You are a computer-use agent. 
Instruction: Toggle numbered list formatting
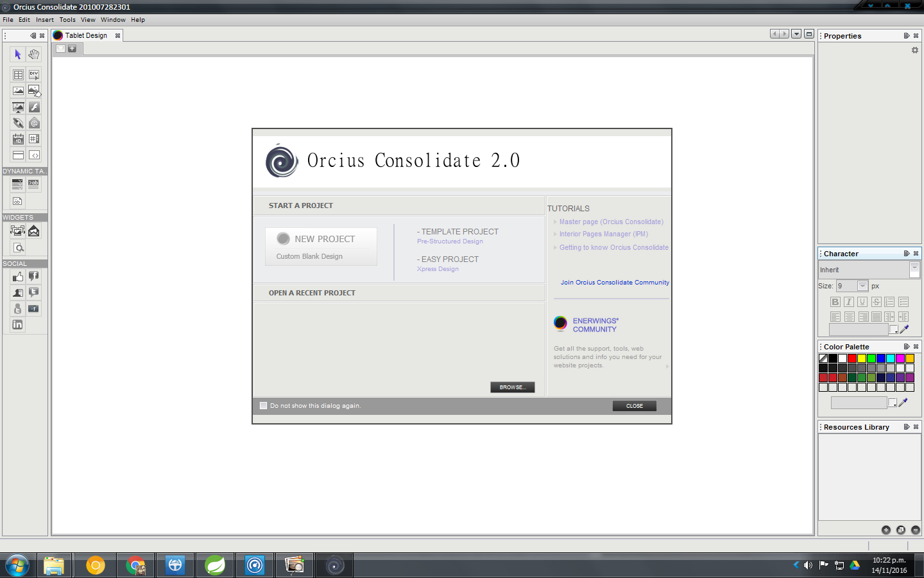click(x=889, y=302)
